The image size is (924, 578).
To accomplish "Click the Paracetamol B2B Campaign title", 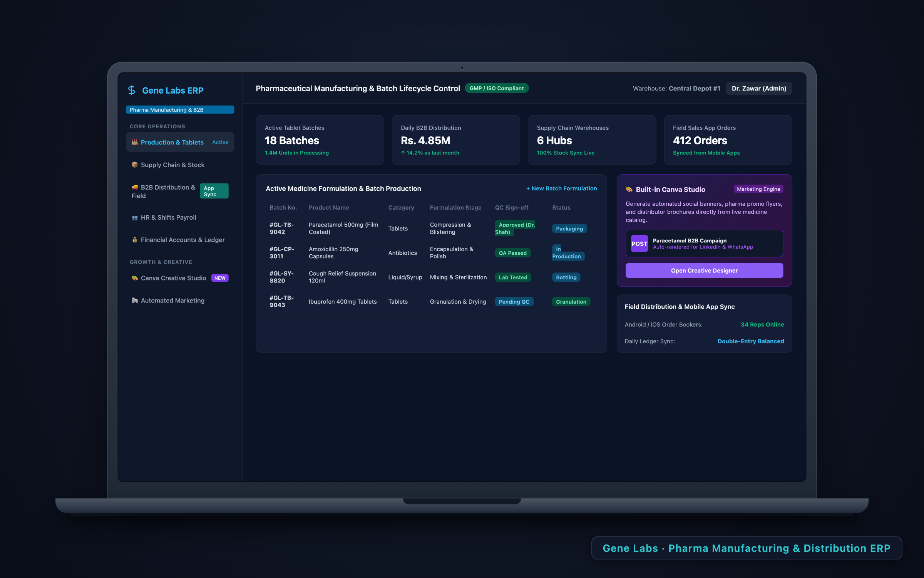I will tap(690, 240).
